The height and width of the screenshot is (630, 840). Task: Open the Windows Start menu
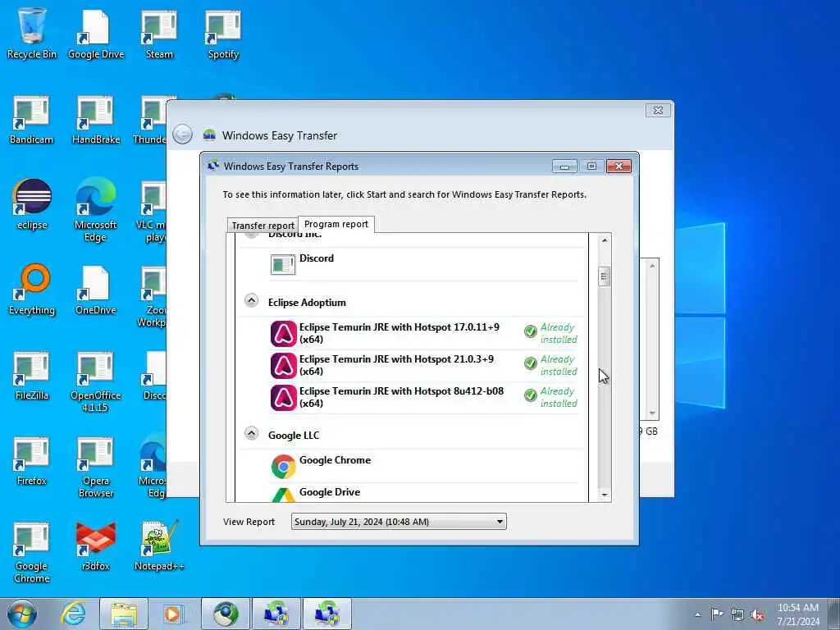tap(22, 614)
